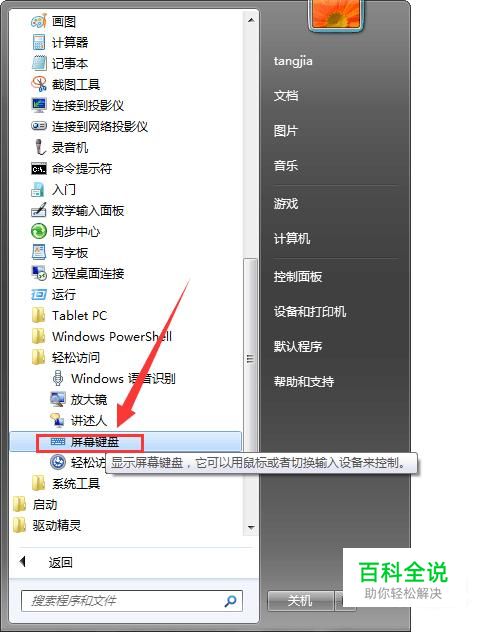This screenshot has height=632, width=491.
Task: Open 截图工具 snipping tool icon
Action: [39, 84]
